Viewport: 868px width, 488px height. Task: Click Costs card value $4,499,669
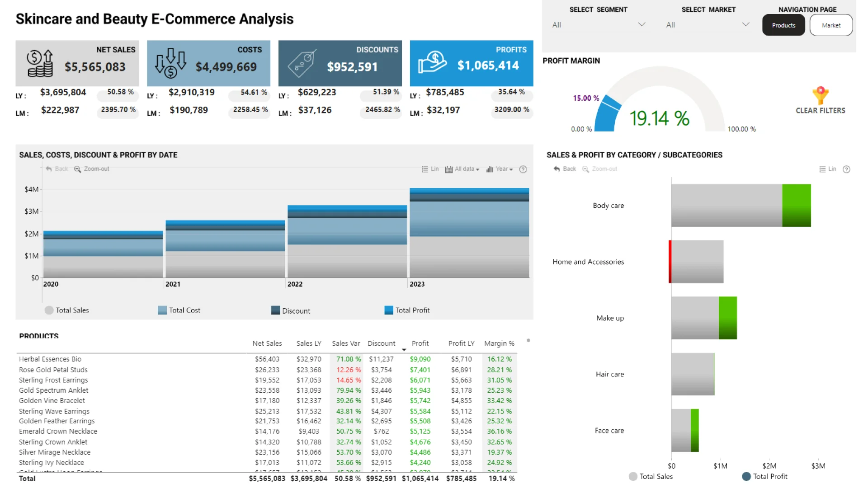(226, 67)
